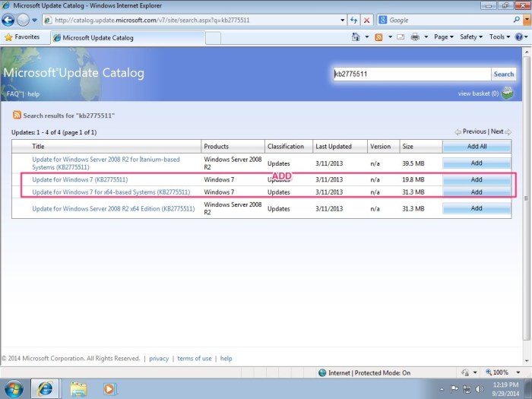Click the Refresh page icon
The height and width of the screenshot is (399, 532).
click(353, 20)
